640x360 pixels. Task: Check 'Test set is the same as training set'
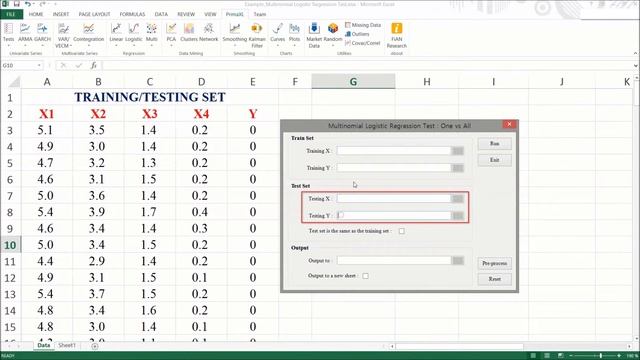[402, 231]
